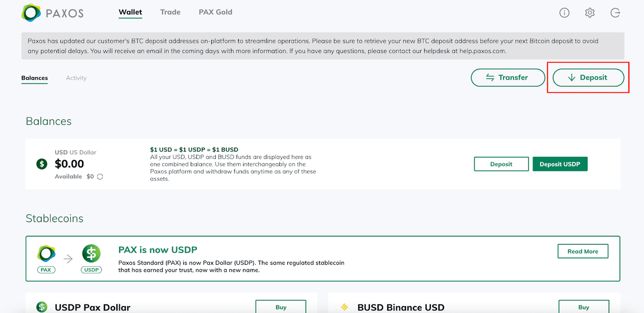Viewport: 644px width, 313px height.
Task: Click the PAX label badge
Action: [46, 270]
